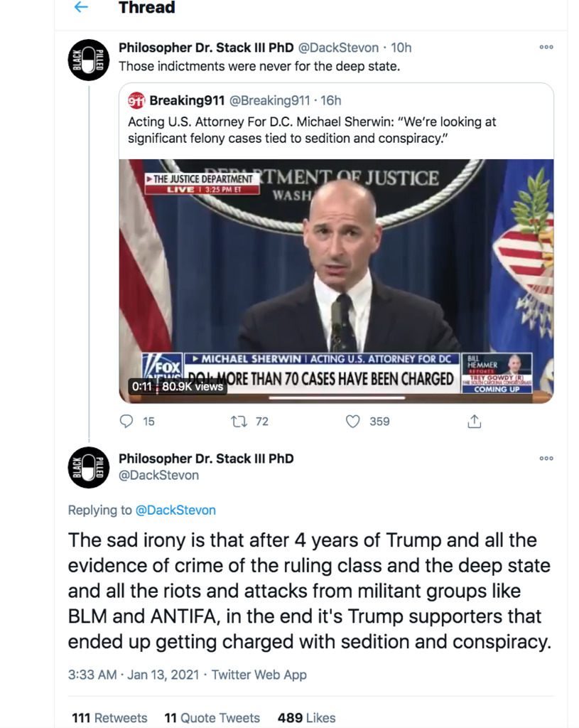Retweet the first tweet with 72 retweets
This screenshot has width=579, height=728.
click(x=239, y=422)
